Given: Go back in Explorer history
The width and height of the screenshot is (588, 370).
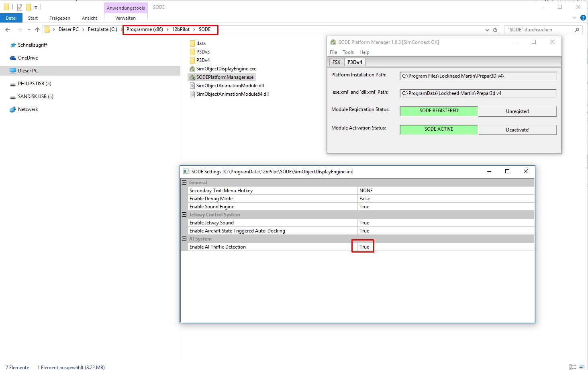Looking at the screenshot, I should [8, 30].
